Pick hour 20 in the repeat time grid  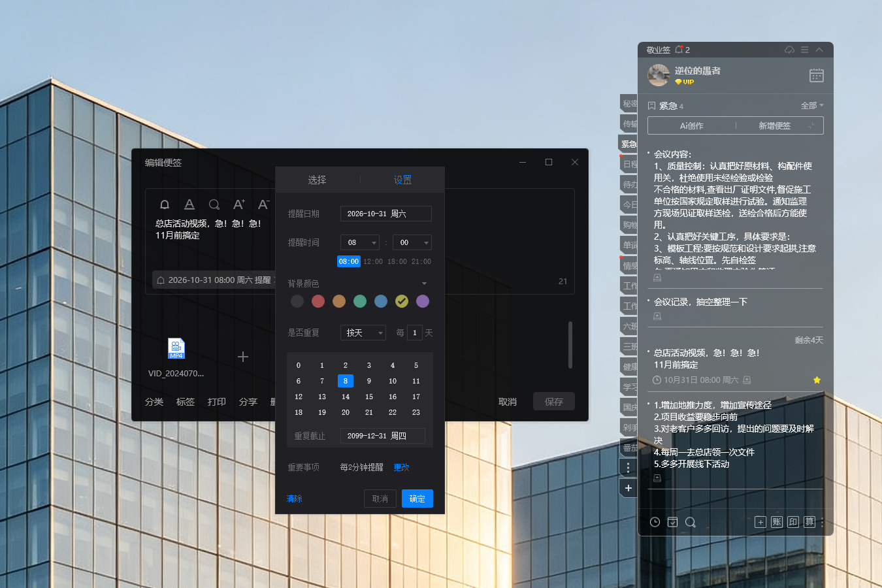pos(346,412)
